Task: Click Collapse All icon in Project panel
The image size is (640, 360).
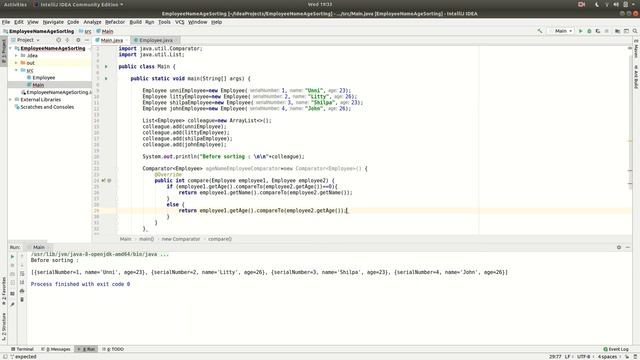Action: pos(67,40)
